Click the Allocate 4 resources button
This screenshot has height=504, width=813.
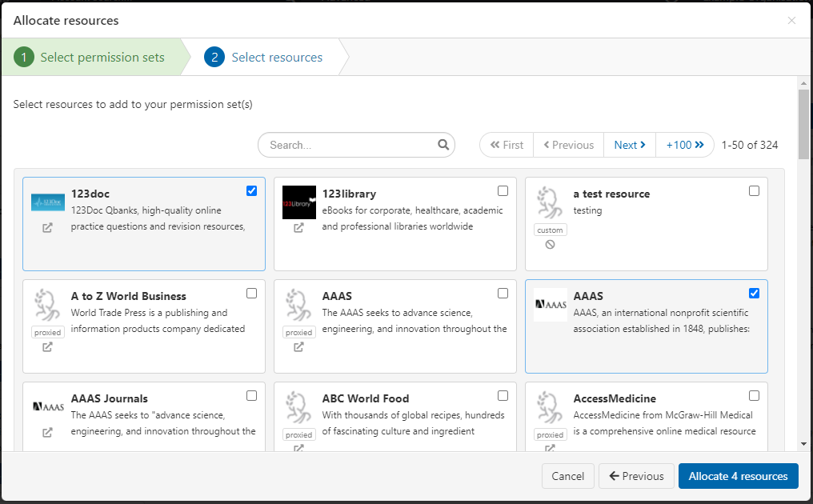click(x=738, y=476)
